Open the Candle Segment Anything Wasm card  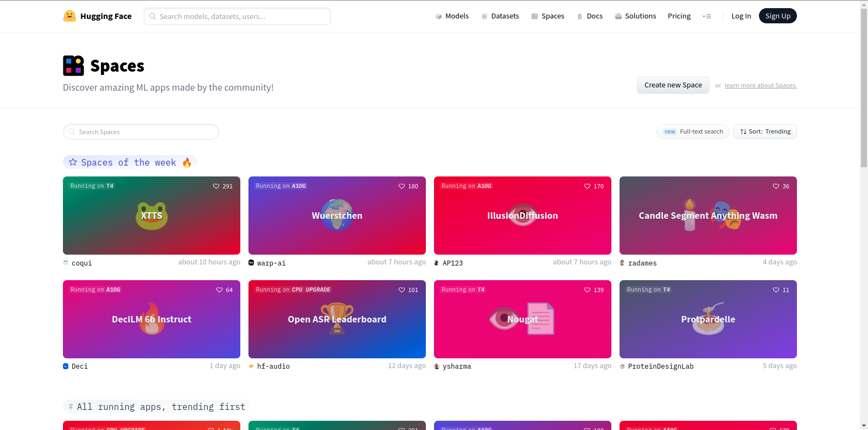pyautogui.click(x=708, y=216)
